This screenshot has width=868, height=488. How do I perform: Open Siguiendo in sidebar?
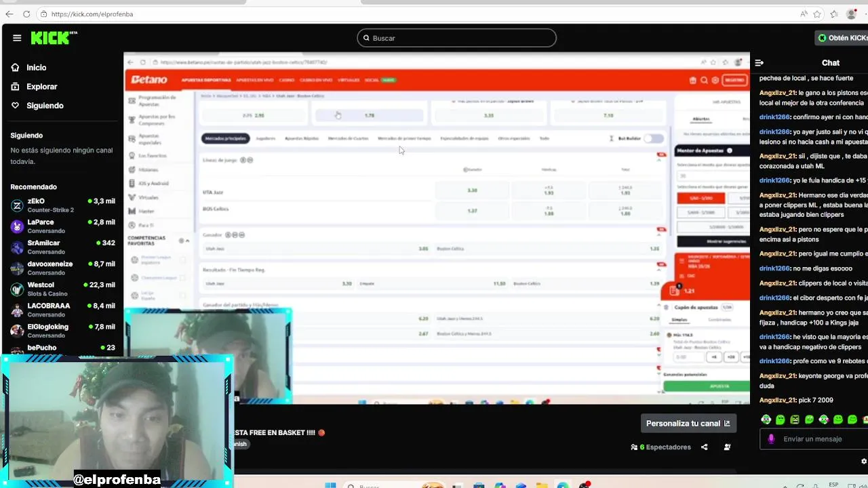pyautogui.click(x=45, y=106)
